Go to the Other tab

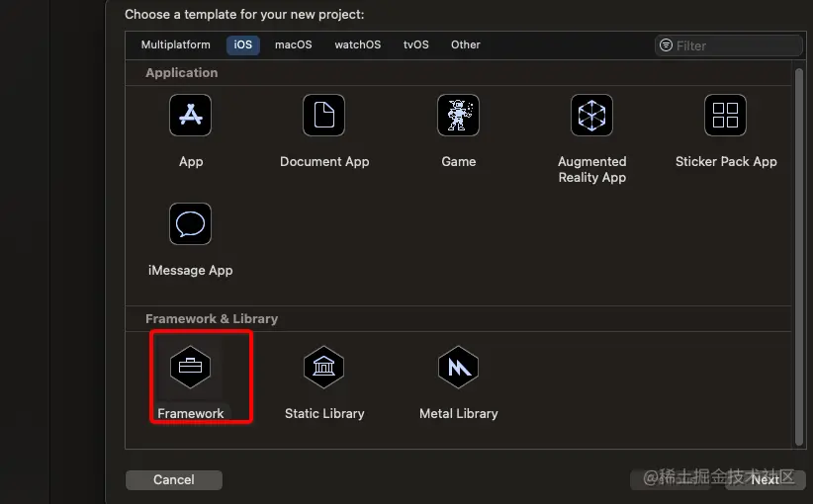coord(466,45)
